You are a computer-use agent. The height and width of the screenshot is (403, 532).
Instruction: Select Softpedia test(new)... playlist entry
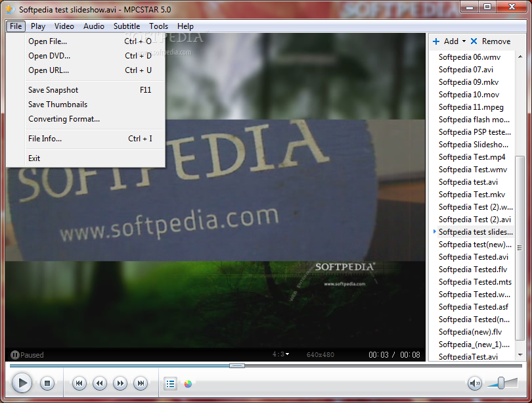point(475,245)
